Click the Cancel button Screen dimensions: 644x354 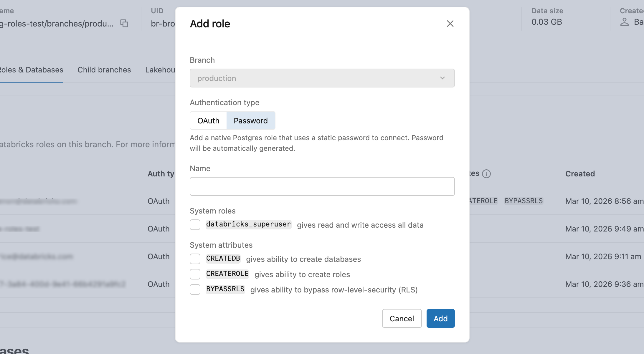[x=402, y=318]
